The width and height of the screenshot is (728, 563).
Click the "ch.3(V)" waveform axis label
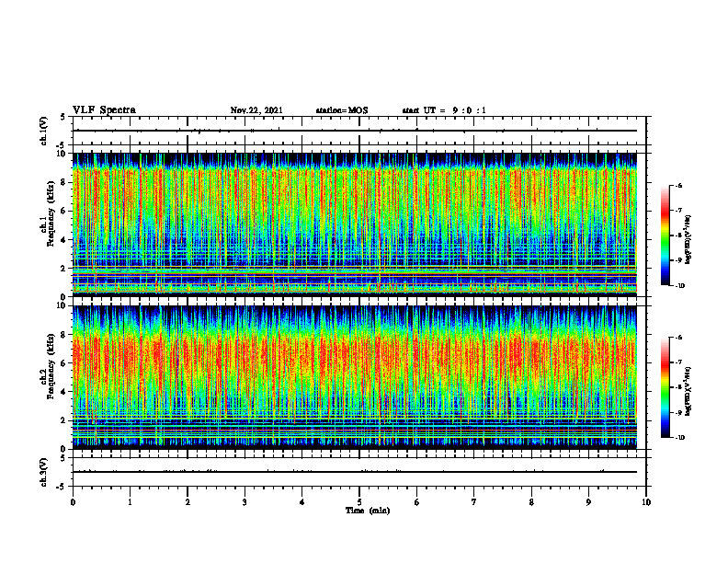coord(43,472)
